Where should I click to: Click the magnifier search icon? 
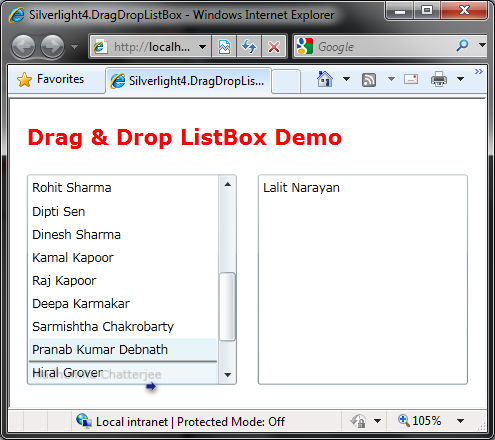tap(462, 45)
